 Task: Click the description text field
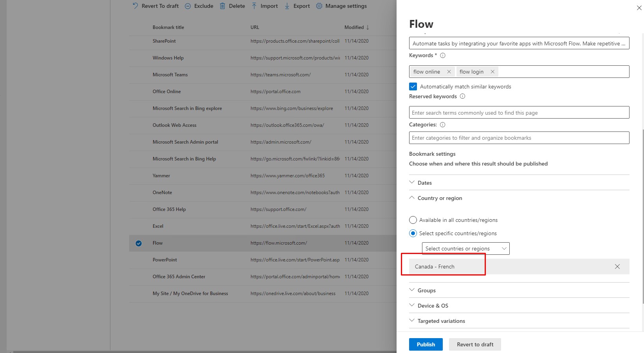tap(519, 43)
